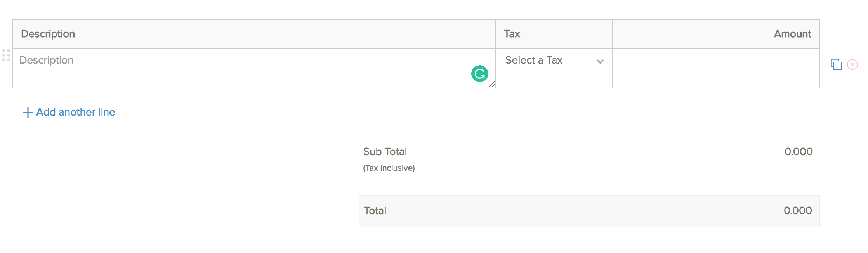Click the Add another line text button
The width and height of the screenshot is (868, 253).
tap(75, 112)
